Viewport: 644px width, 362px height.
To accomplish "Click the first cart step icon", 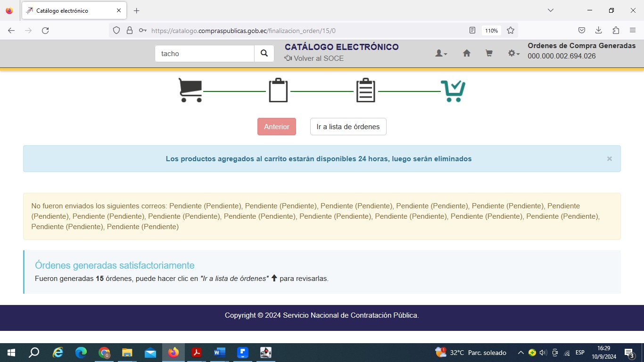I will click(190, 90).
